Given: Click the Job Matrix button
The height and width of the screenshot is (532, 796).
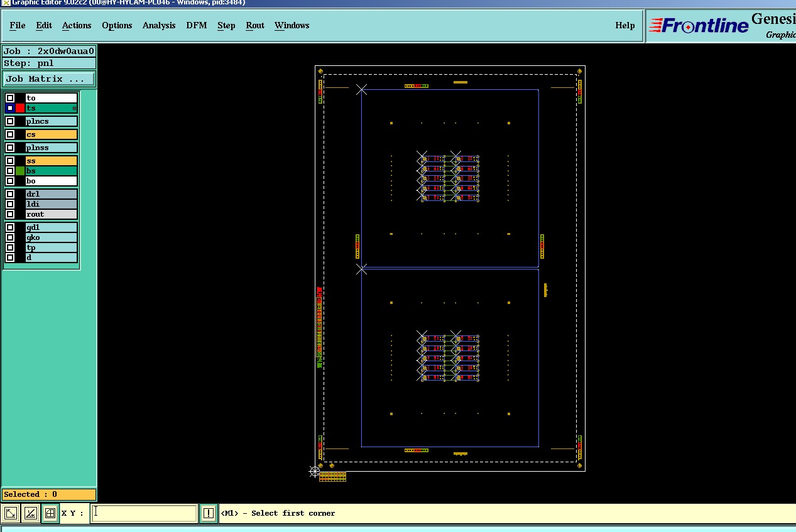Looking at the screenshot, I should [x=49, y=79].
